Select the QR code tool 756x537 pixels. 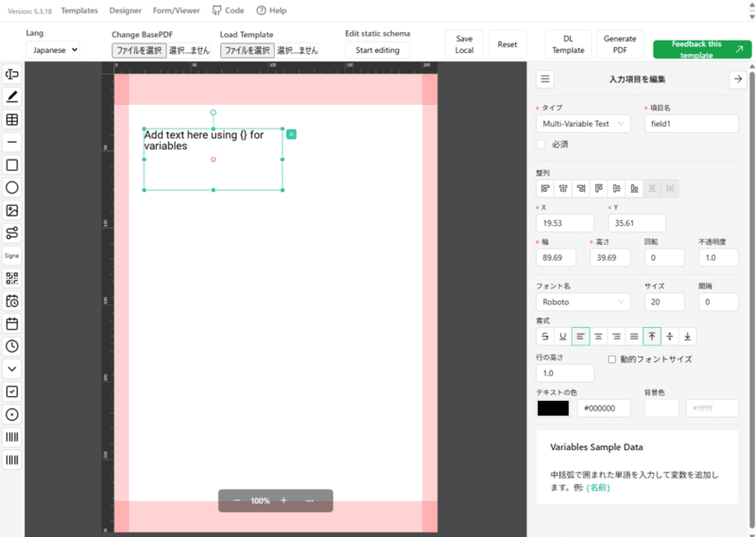tap(12, 278)
